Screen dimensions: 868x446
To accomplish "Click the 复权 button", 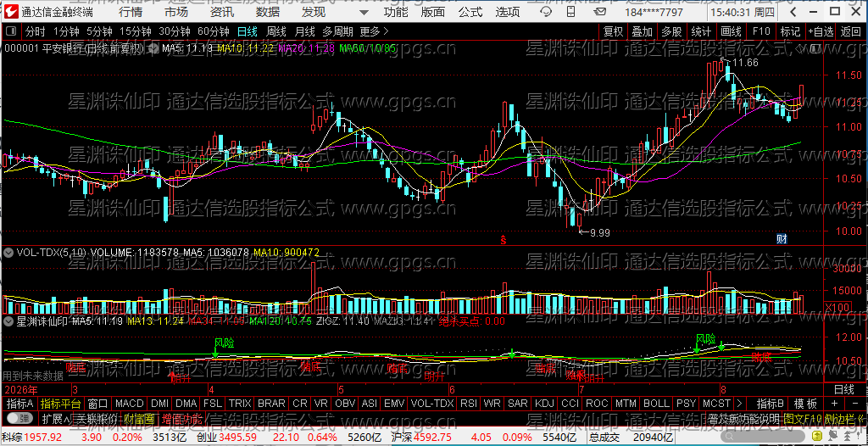I will pyautogui.click(x=614, y=32).
